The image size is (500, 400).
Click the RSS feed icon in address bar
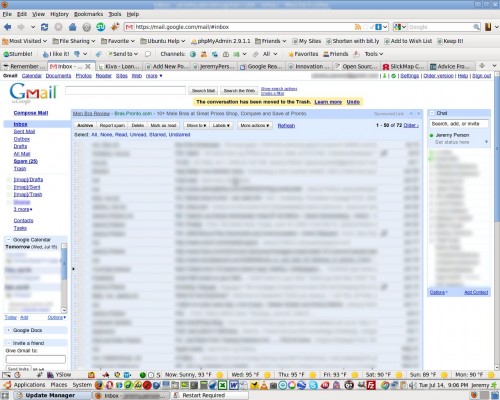click(x=358, y=27)
